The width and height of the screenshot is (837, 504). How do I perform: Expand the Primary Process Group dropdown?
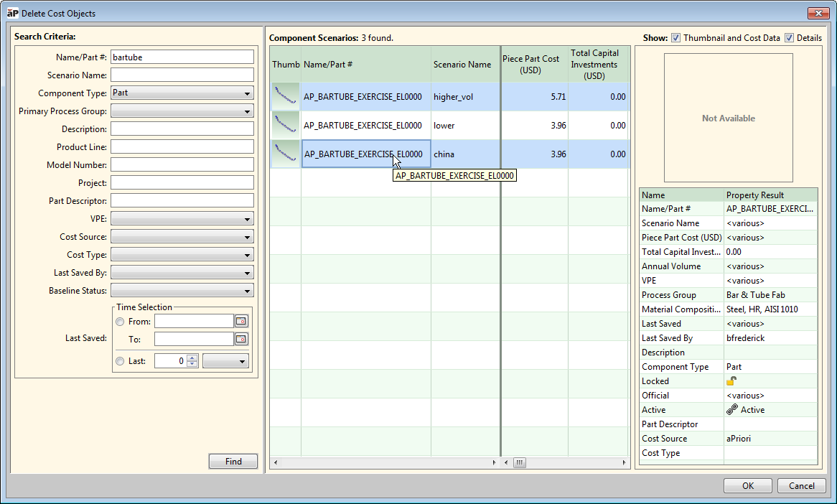click(x=182, y=111)
